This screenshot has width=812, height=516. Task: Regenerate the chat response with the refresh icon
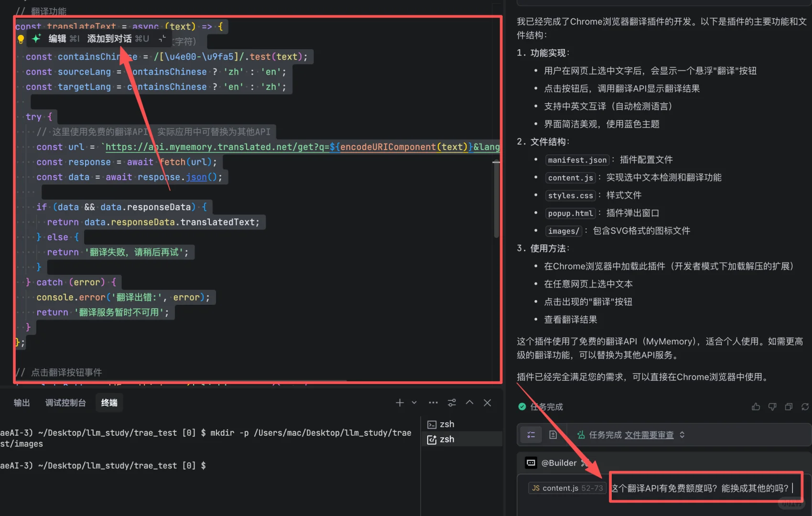point(805,407)
